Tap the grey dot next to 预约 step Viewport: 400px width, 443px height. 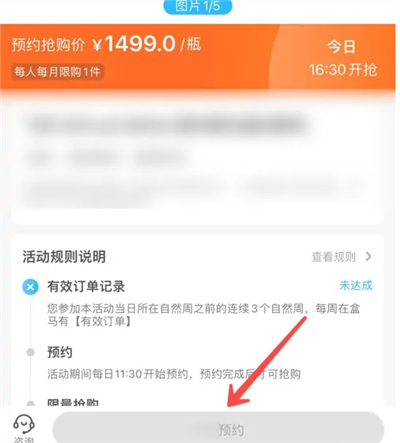(x=30, y=352)
